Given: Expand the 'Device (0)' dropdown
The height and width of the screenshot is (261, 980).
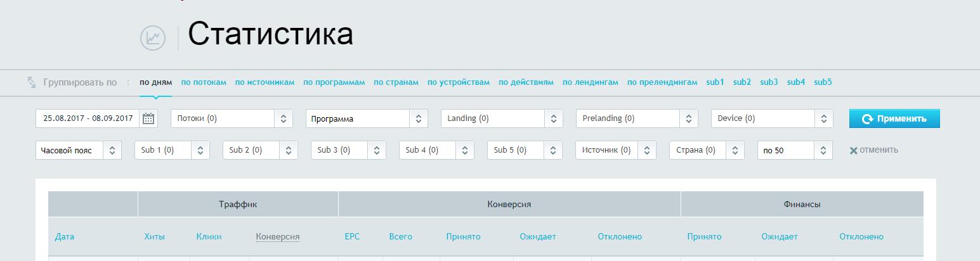Looking at the screenshot, I should click(772, 118).
